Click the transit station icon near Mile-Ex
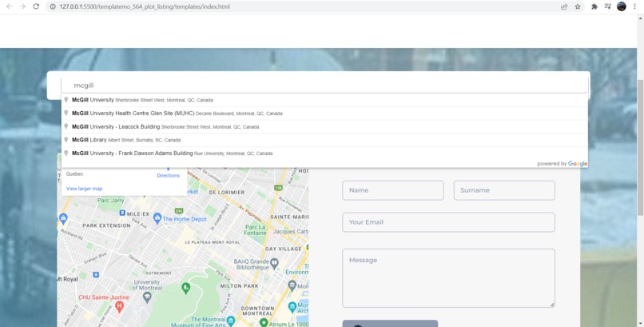The height and width of the screenshot is (327, 644). tap(122, 213)
